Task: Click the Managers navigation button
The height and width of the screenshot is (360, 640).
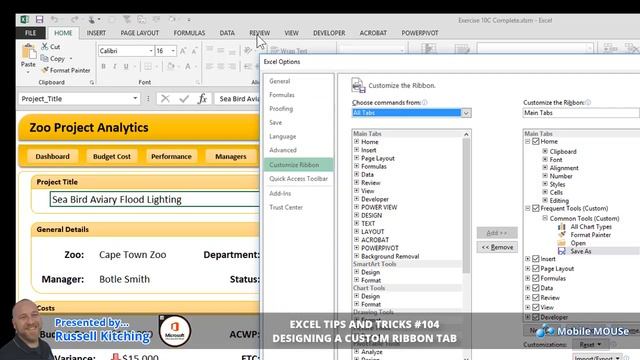Action: (x=231, y=156)
